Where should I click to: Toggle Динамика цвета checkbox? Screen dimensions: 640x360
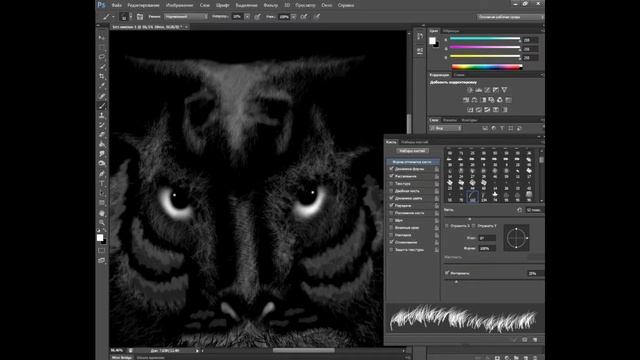tap(391, 198)
